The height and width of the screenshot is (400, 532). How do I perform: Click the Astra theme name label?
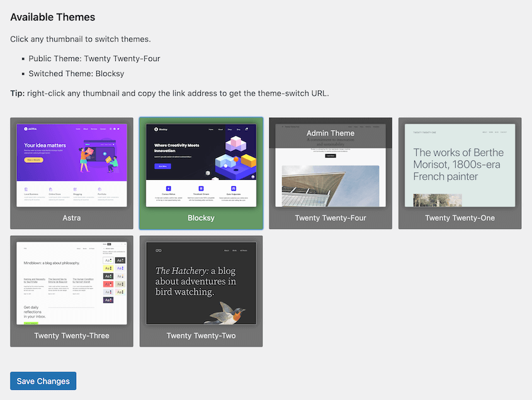[x=72, y=218]
